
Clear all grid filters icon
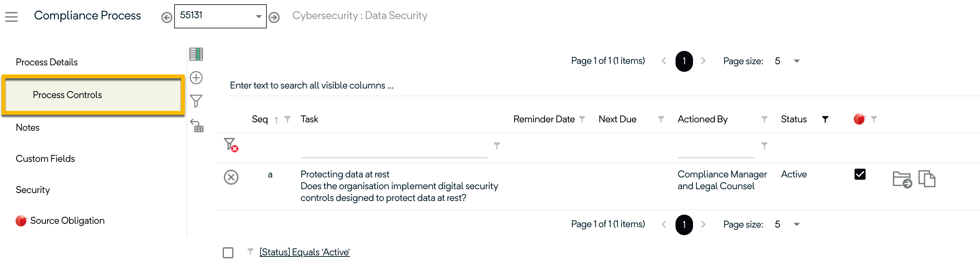(230, 145)
